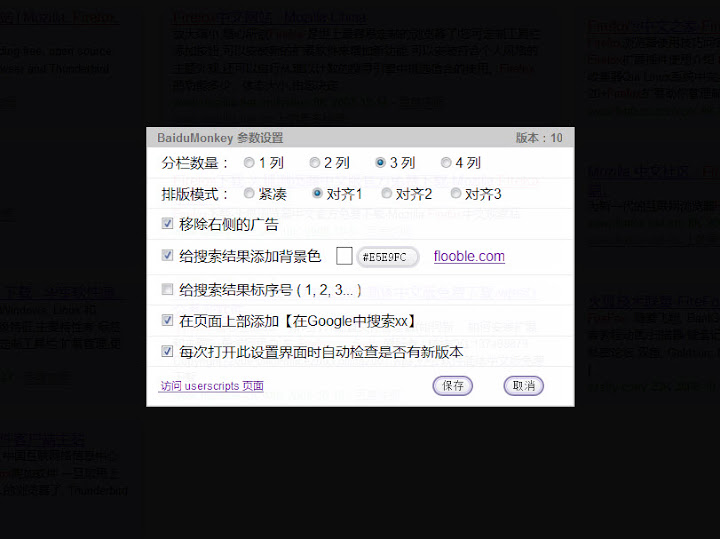720x539 pixels.
Task: Select 对齐2 layout mode radio
Action: 387,193
